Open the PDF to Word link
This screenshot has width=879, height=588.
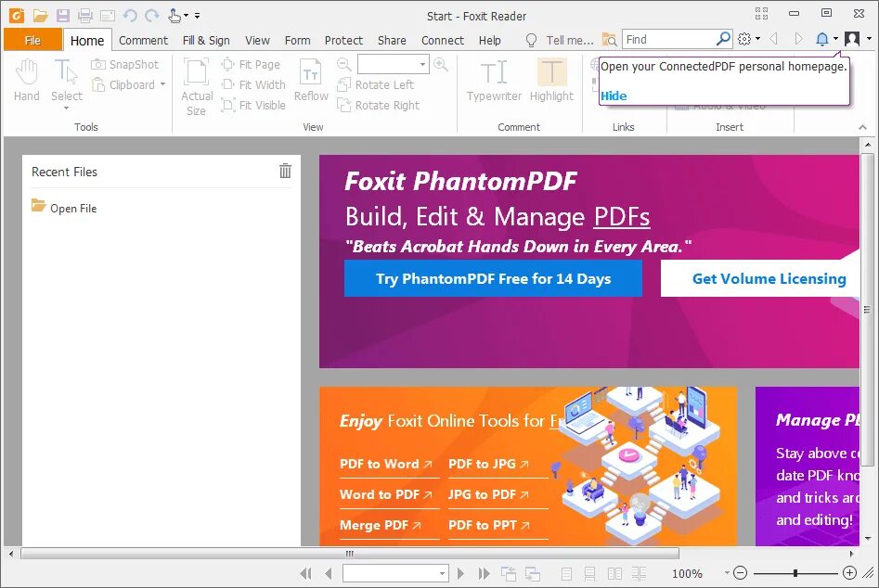[386, 464]
